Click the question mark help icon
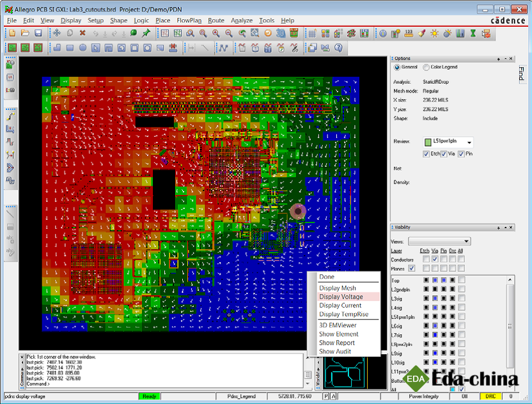 click(x=338, y=48)
